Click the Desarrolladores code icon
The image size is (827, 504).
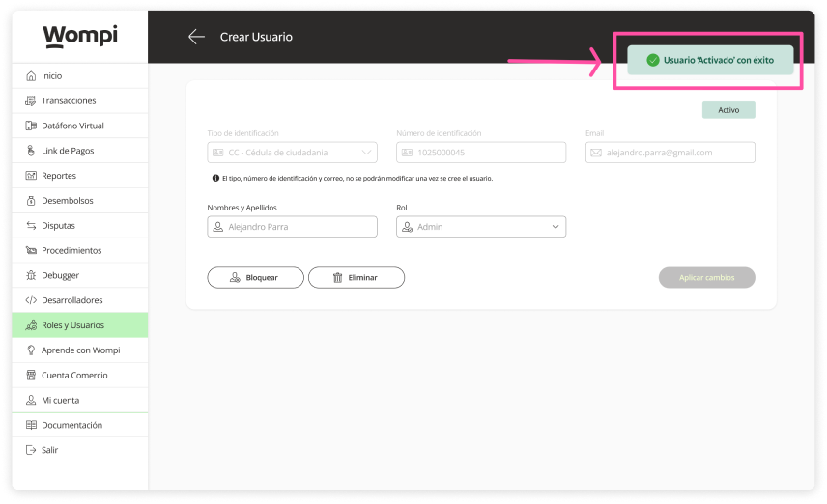click(31, 300)
